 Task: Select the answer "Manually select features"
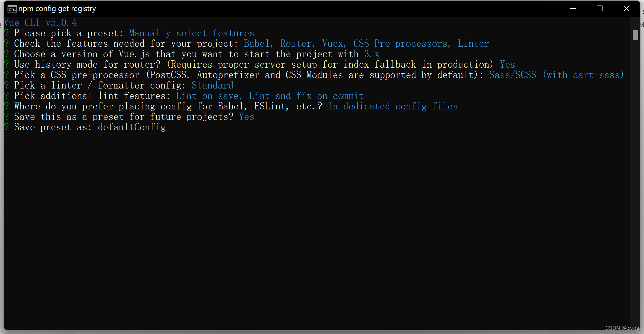[191, 33]
